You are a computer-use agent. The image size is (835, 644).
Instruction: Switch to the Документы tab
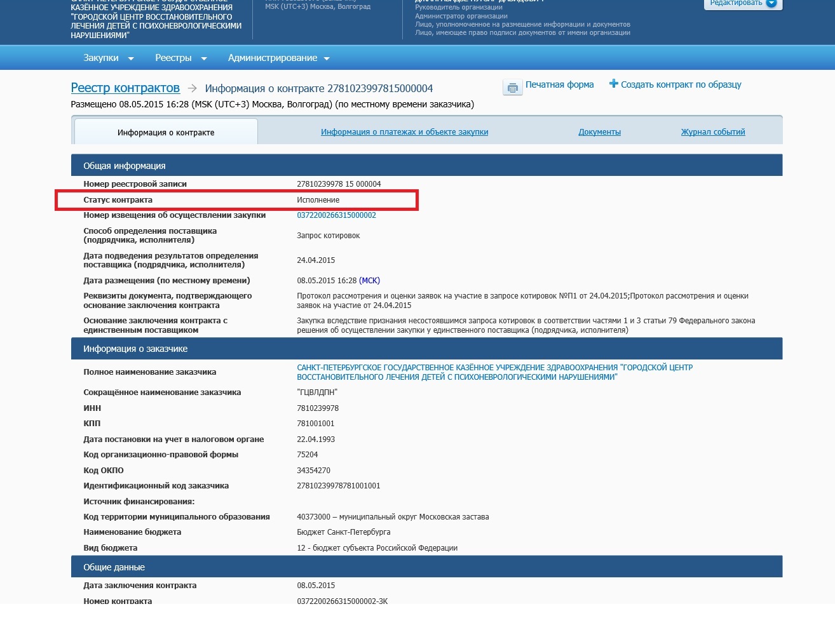pyautogui.click(x=599, y=132)
